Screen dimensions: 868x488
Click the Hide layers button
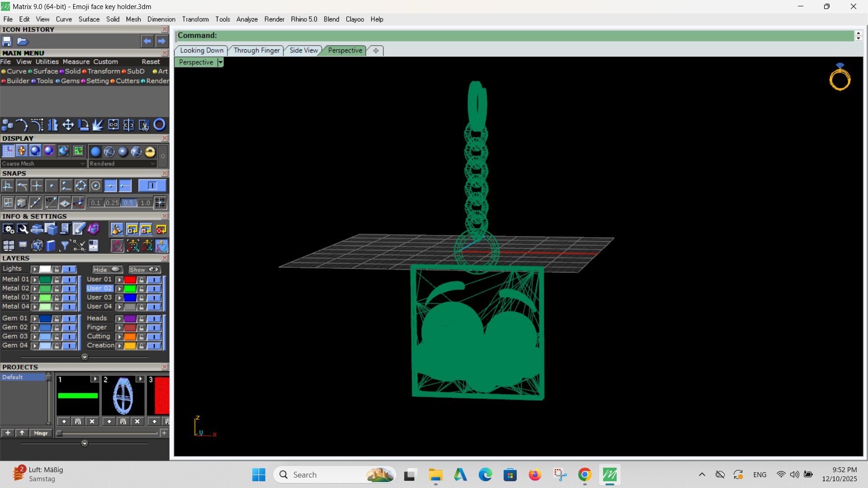108,269
